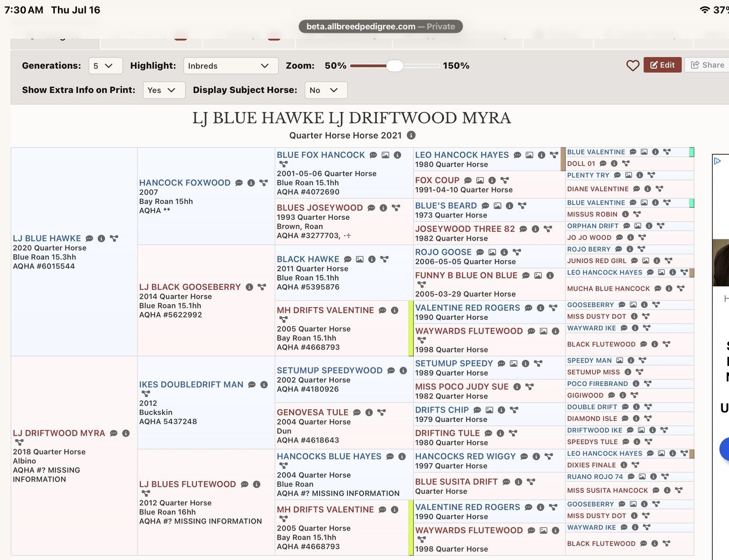729x560 pixels.
Task: Open the LEO HANCOCK HAYES horse link
Action: (461, 155)
